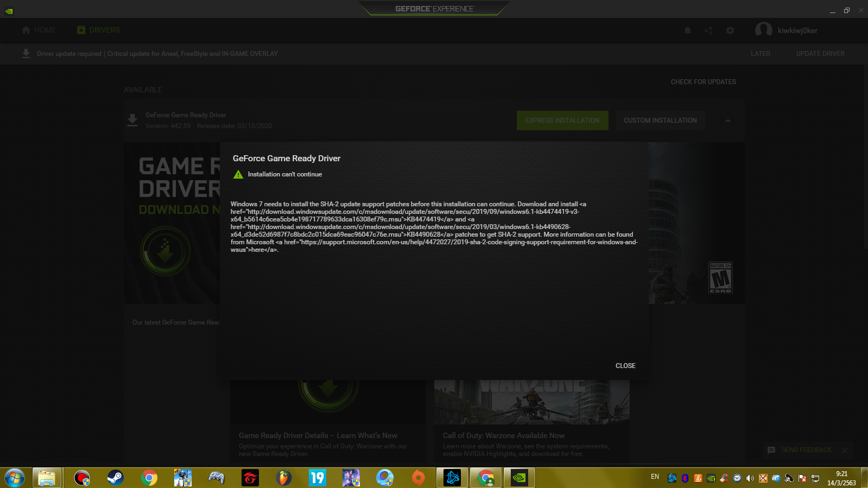
Task: Click the download icon beside GeForce Game Ready Driver
Action: pyautogui.click(x=132, y=120)
